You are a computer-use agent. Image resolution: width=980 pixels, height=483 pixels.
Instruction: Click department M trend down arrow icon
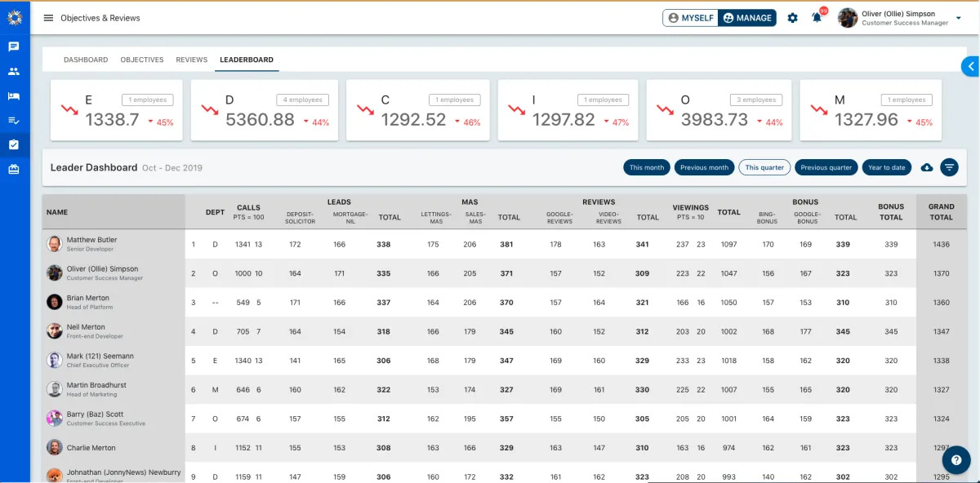pos(819,110)
